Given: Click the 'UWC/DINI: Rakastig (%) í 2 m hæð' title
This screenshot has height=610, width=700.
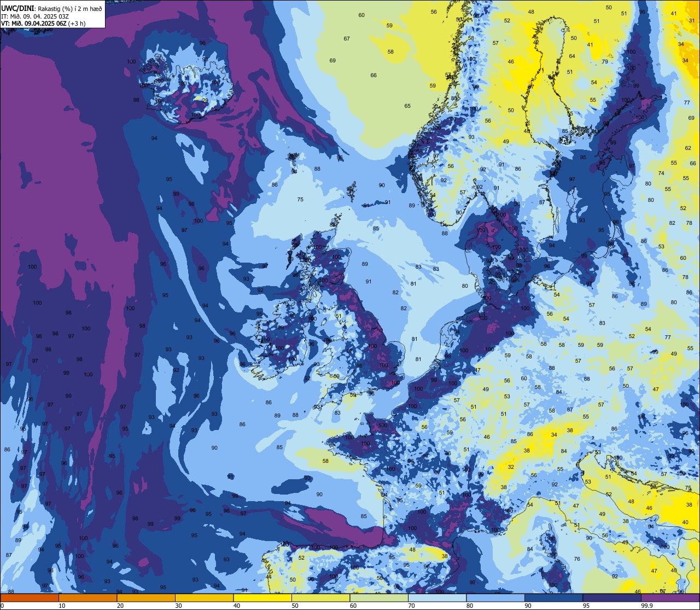Looking at the screenshot, I should click(51, 8).
